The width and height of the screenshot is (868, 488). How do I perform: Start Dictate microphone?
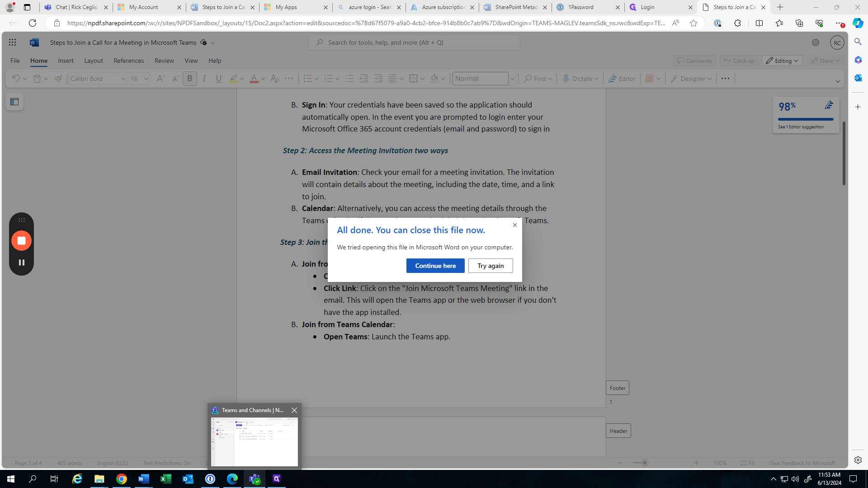[x=580, y=79]
